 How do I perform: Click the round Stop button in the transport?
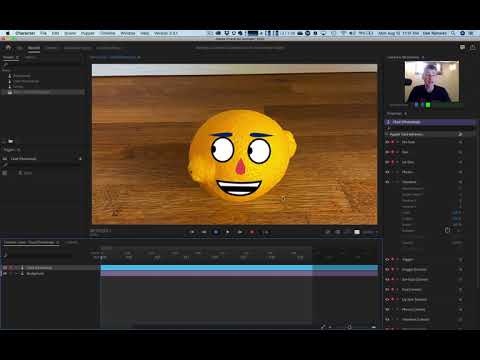[x=216, y=232]
